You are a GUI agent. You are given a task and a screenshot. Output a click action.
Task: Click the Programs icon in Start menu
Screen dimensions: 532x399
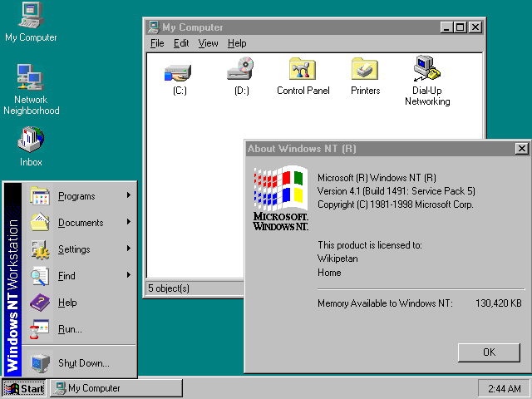coord(40,196)
